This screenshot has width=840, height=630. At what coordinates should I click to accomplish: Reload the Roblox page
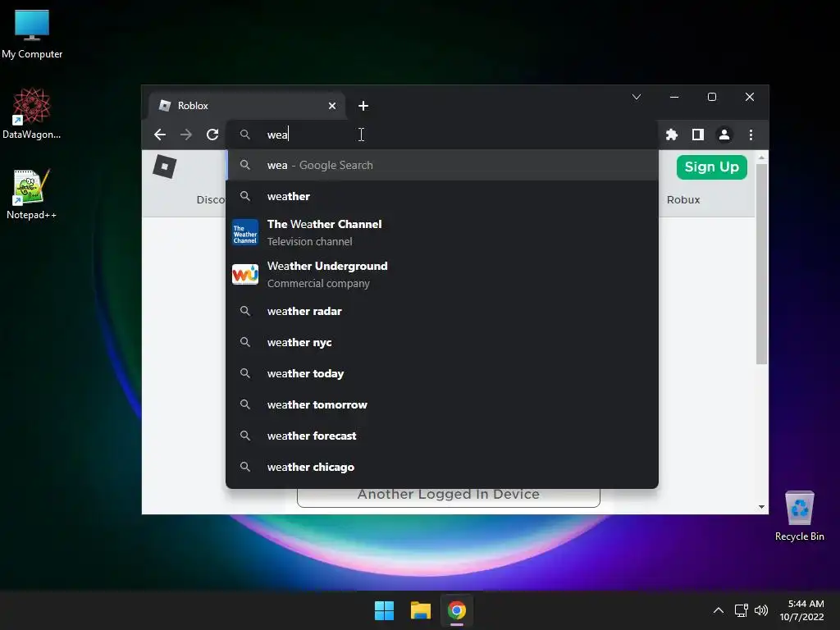tap(212, 135)
